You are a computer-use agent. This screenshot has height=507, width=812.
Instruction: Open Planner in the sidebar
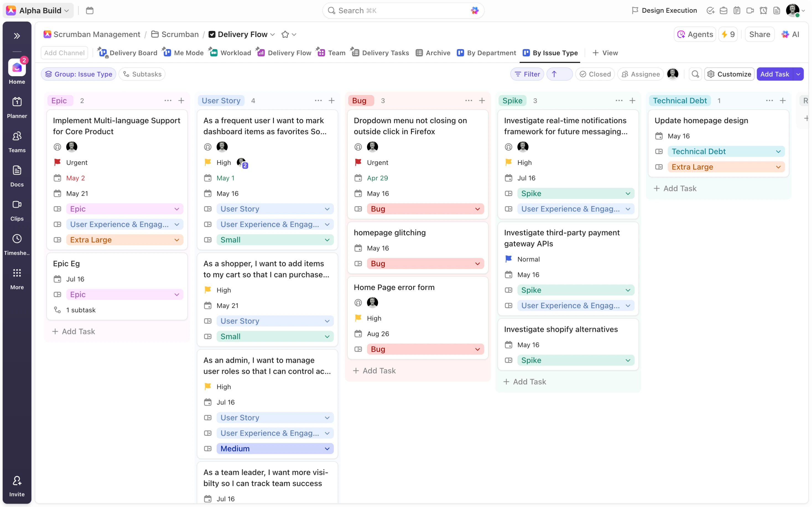pyautogui.click(x=17, y=107)
